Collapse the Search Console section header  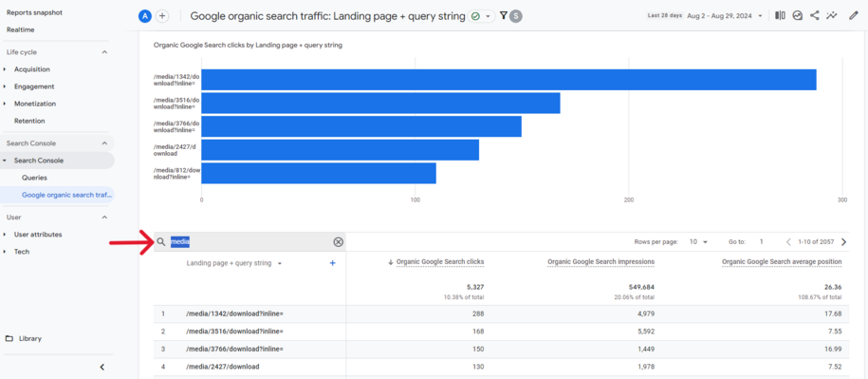pyautogui.click(x=104, y=142)
